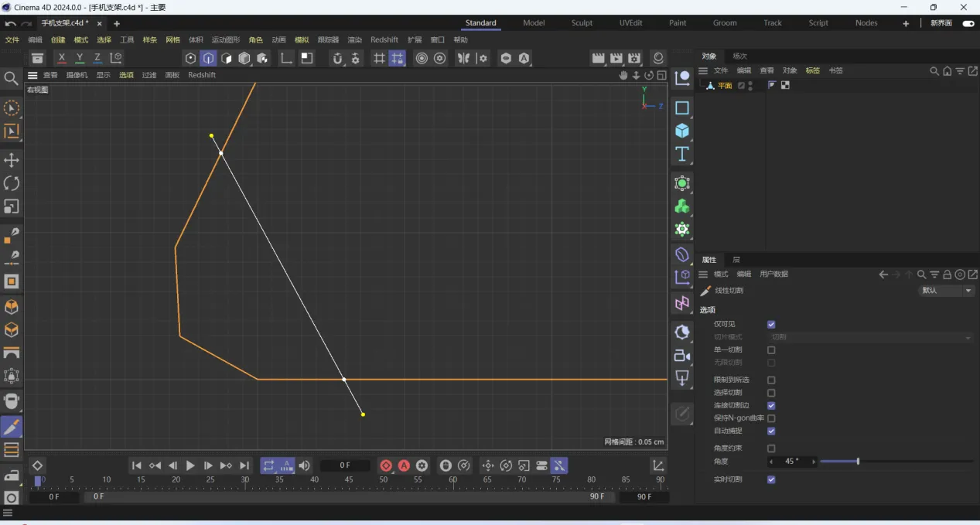The width and height of the screenshot is (980, 525).
Task: Click record active objects button
Action: pyautogui.click(x=386, y=465)
